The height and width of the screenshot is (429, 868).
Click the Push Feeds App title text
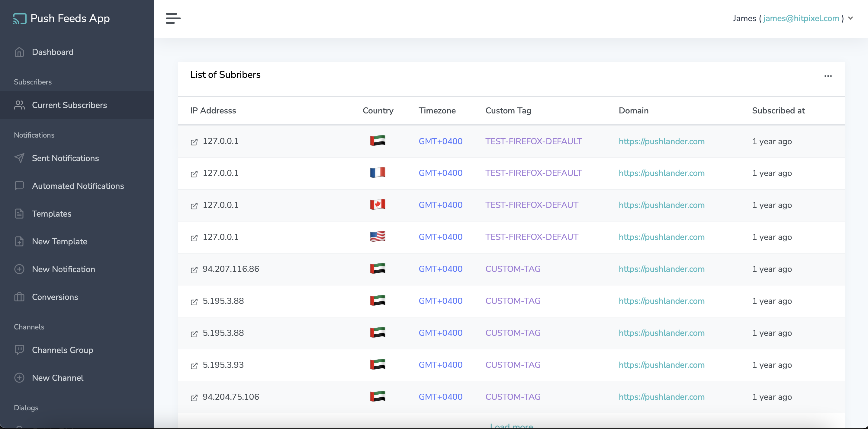[x=70, y=18]
